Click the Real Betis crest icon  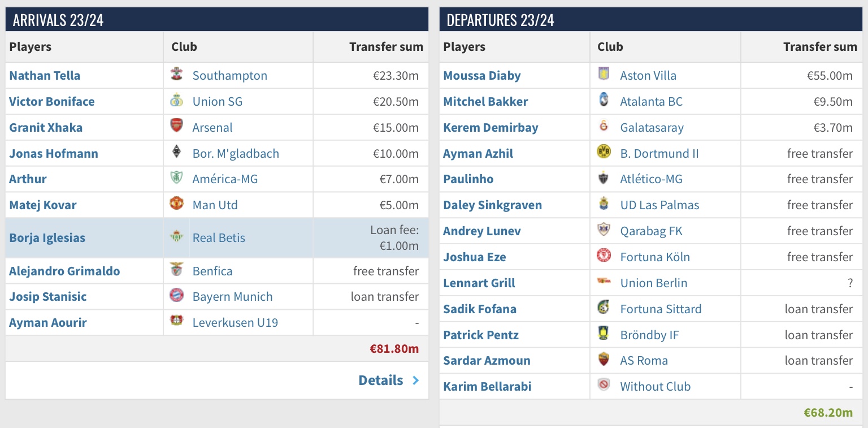coord(177,237)
